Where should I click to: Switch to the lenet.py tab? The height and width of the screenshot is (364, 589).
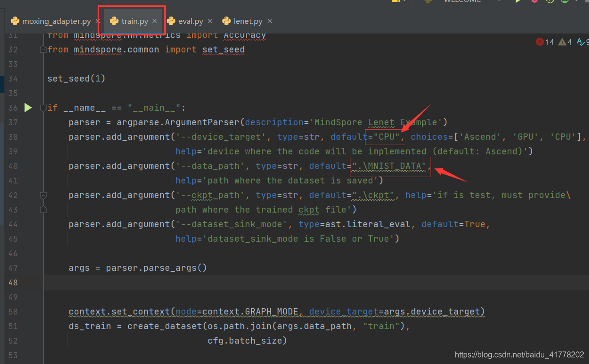[248, 21]
